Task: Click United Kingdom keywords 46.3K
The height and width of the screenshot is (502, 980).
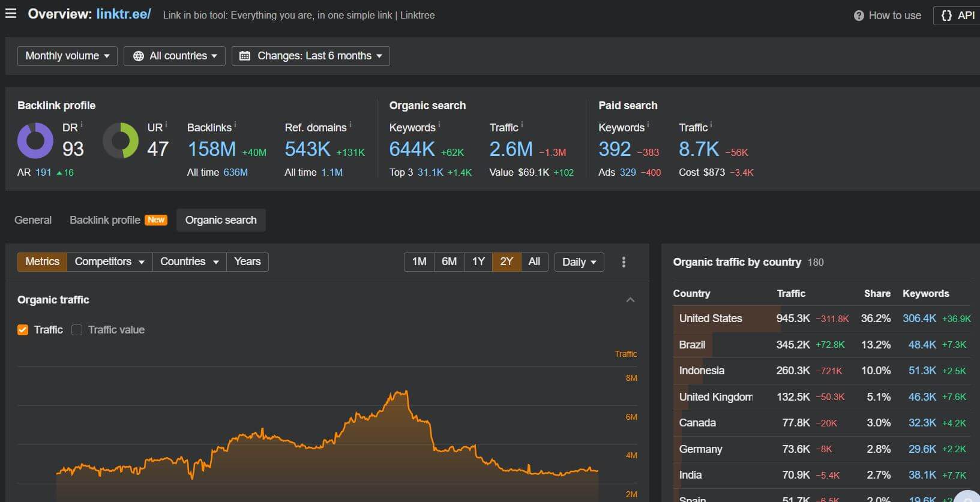Action: pyautogui.click(x=922, y=397)
